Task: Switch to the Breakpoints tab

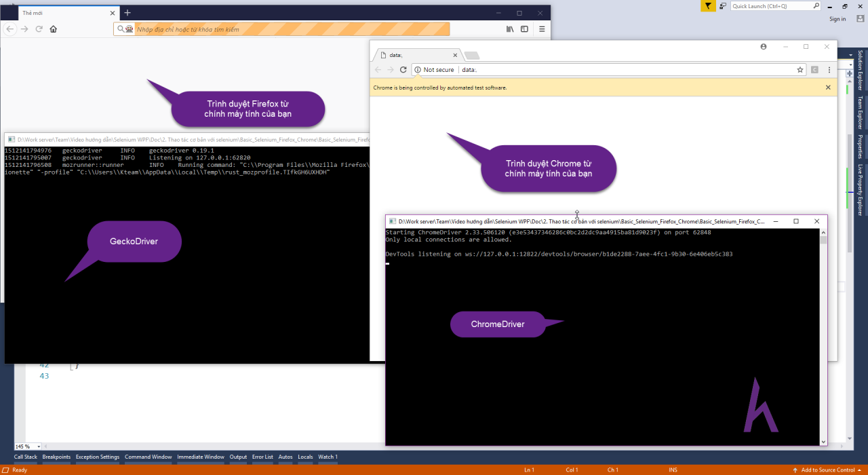Action: click(x=56, y=457)
